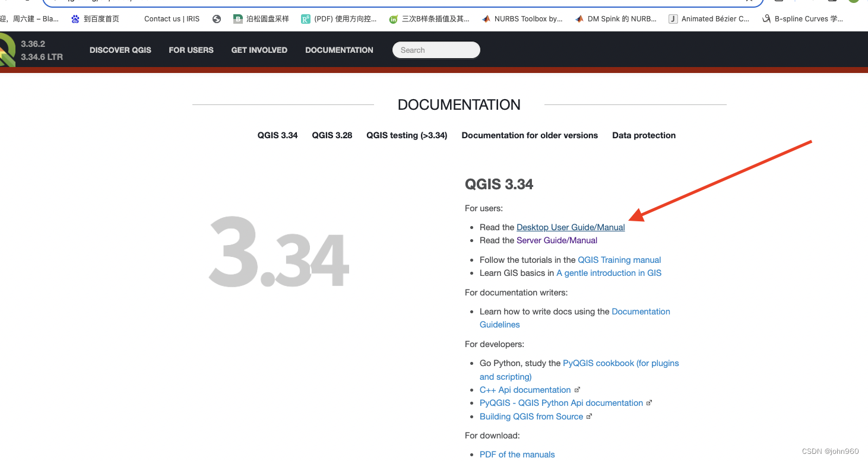Image resolution: width=868 pixels, height=461 pixels.
Task: Switch to the QGIS 3.28 documentation tab
Action: [331, 135]
